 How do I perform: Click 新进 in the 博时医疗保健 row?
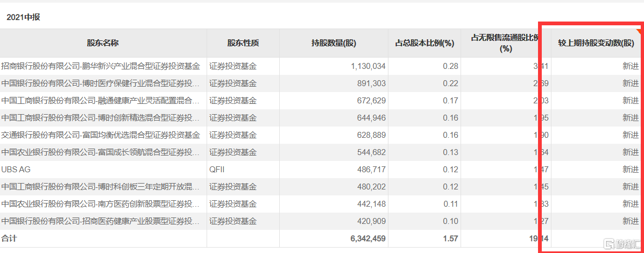tap(631, 83)
